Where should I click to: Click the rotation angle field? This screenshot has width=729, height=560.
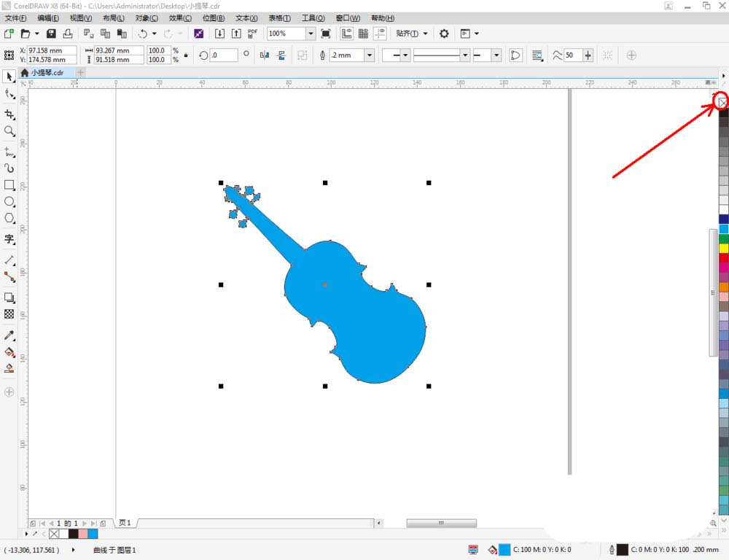point(224,55)
